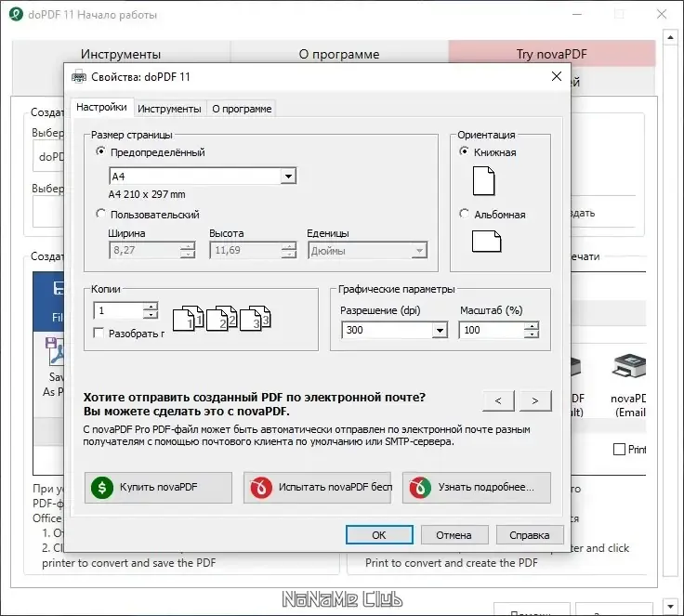Show next novaPDF tip with > arrow

coord(534,400)
